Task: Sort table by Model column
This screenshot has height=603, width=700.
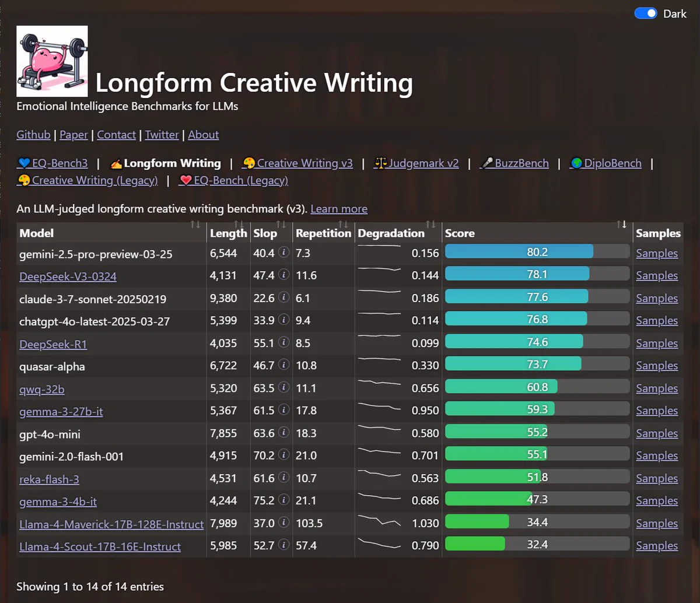Action: point(111,233)
